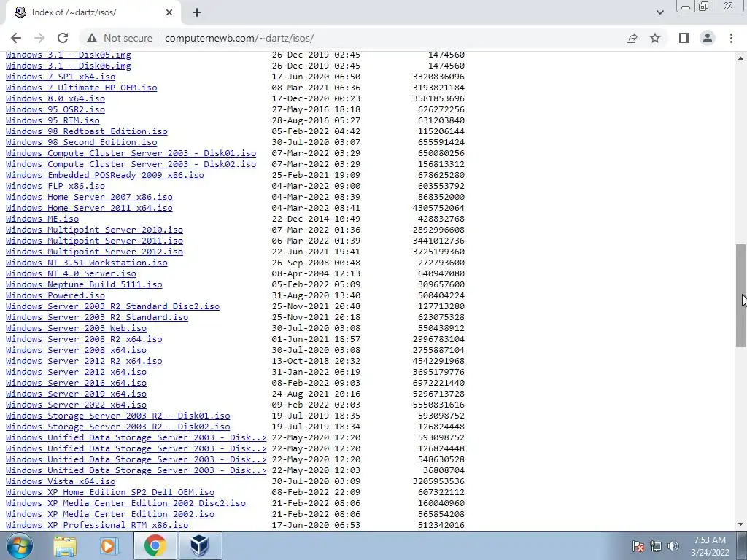Open Windows Home Server 2011 x64.iso
Screen dimensions: 747x560
coord(89,208)
